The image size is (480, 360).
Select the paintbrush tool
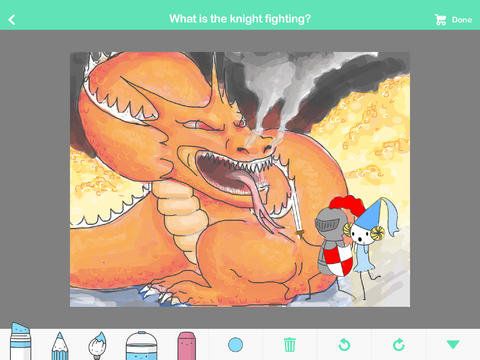(98, 345)
